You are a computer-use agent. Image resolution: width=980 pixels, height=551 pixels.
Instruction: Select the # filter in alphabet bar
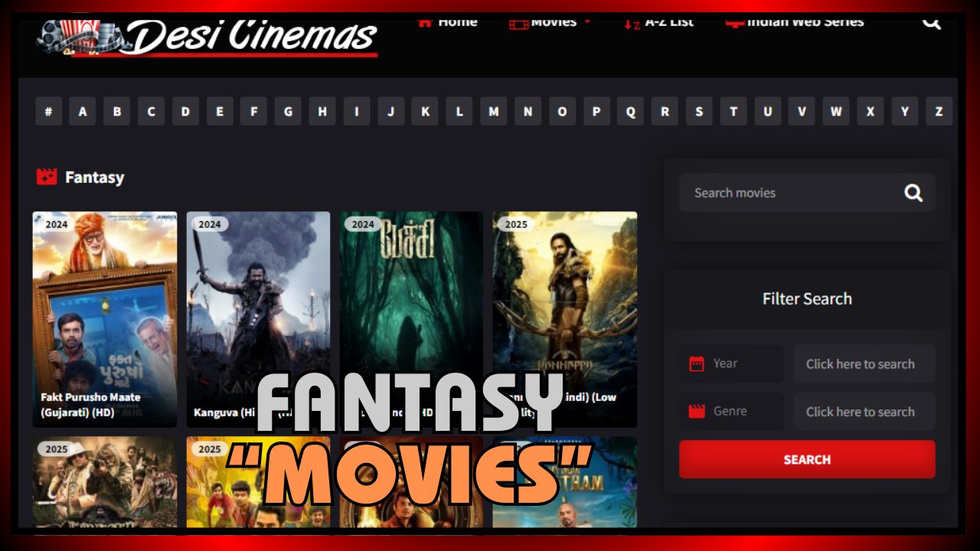(48, 112)
